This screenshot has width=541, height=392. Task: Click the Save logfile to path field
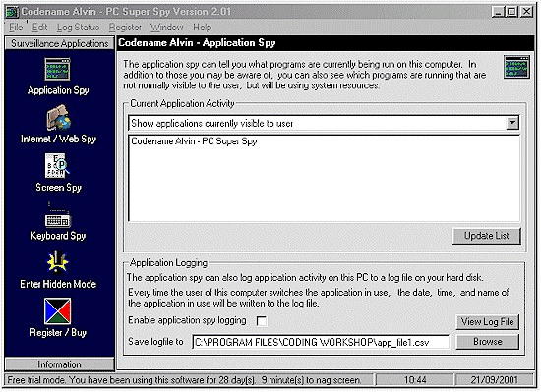(x=321, y=342)
